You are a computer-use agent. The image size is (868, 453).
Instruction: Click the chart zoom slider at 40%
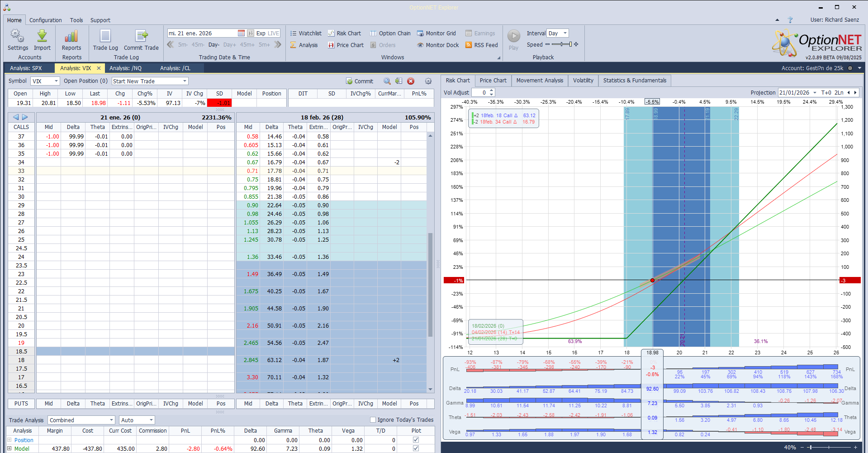[x=829, y=447]
